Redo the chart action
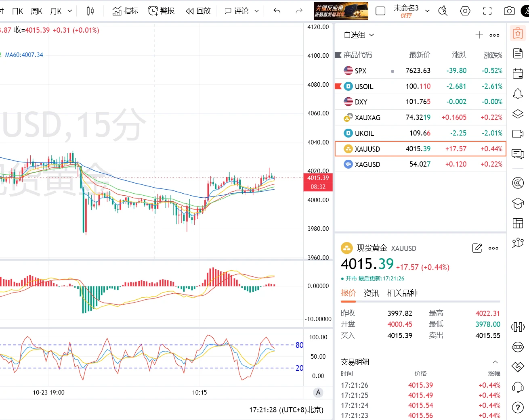The width and height of the screenshot is (529, 420). pyautogui.click(x=299, y=11)
